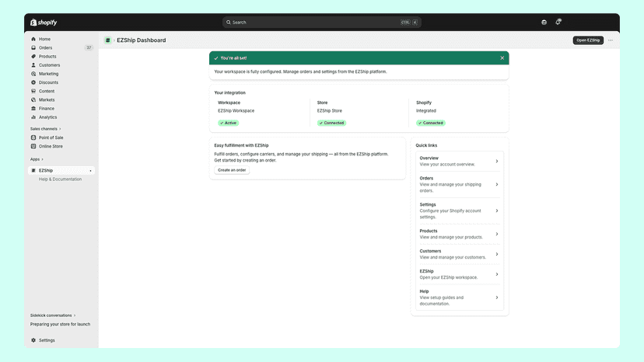Viewport: 644px width, 362px height.
Task: Click the Home icon in sidebar
Action: [33, 39]
